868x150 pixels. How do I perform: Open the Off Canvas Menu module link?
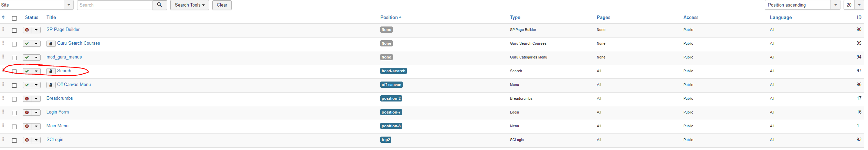click(74, 84)
